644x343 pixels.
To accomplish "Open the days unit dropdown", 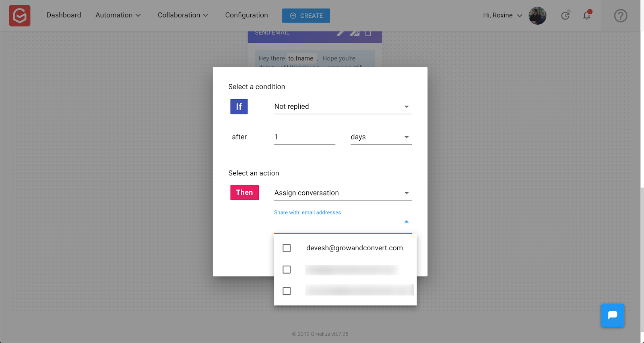I will (x=381, y=137).
